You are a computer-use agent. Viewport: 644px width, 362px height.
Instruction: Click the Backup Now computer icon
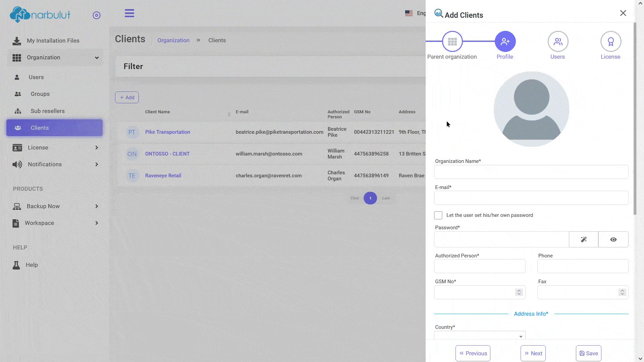[17, 206]
